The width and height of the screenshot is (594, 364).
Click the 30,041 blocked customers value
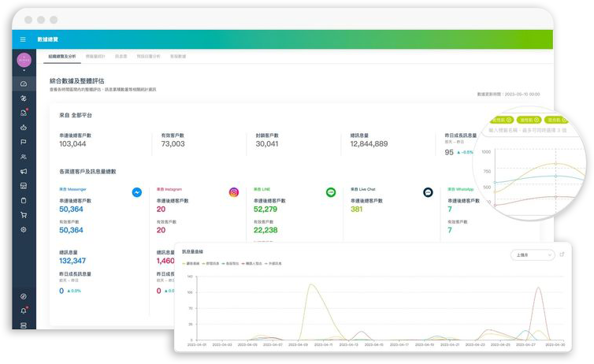coord(267,144)
